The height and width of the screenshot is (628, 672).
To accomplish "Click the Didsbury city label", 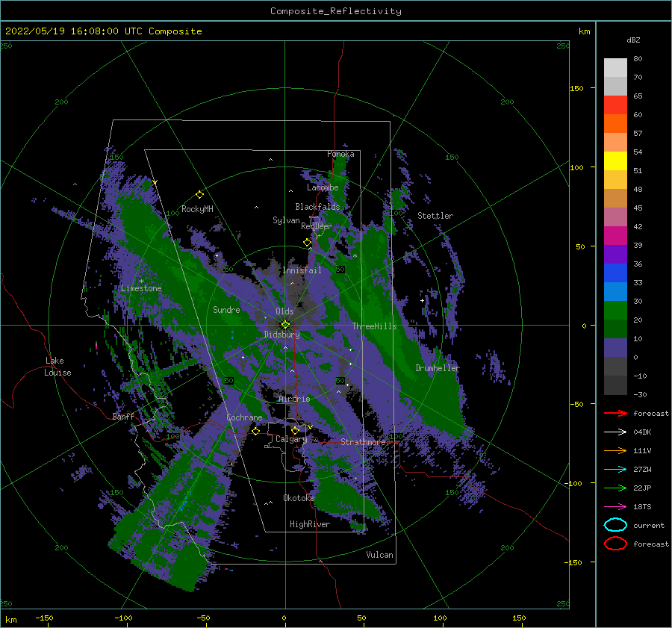I will [282, 335].
